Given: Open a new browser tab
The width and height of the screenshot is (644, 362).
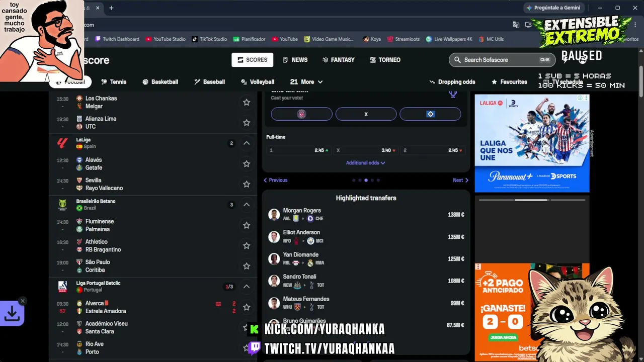Looking at the screenshot, I should tap(111, 8).
